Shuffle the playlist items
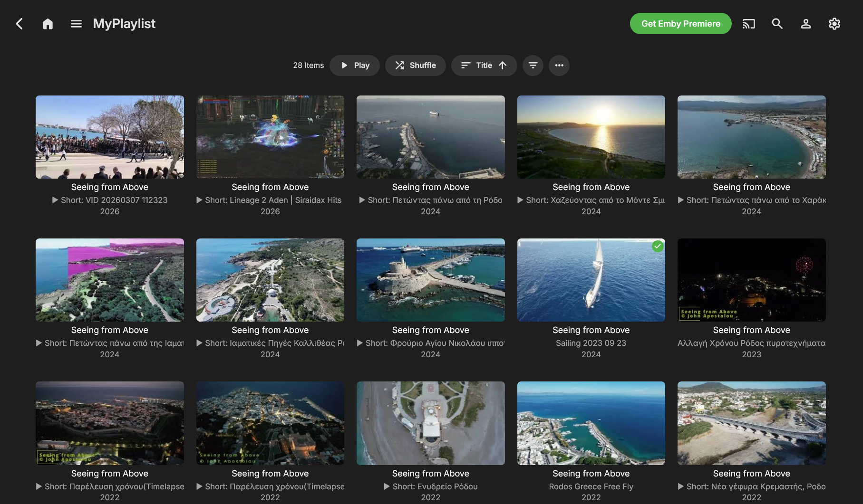863x504 pixels. 415,66
